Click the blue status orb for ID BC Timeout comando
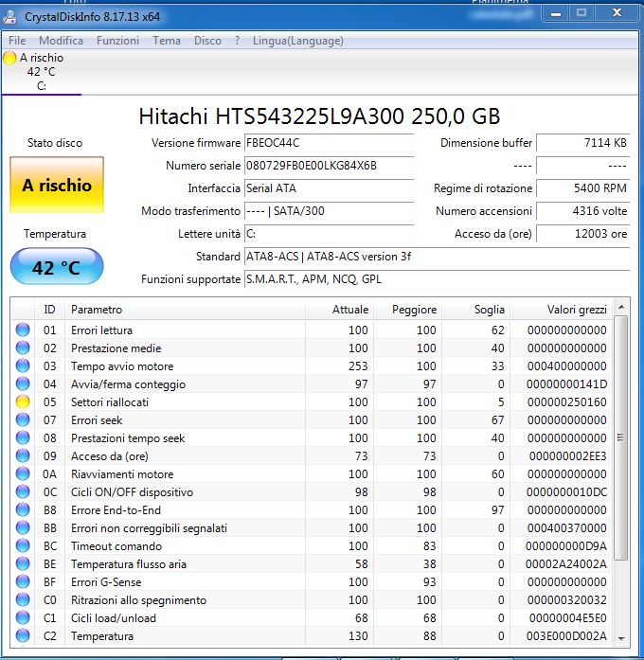 tap(23, 546)
